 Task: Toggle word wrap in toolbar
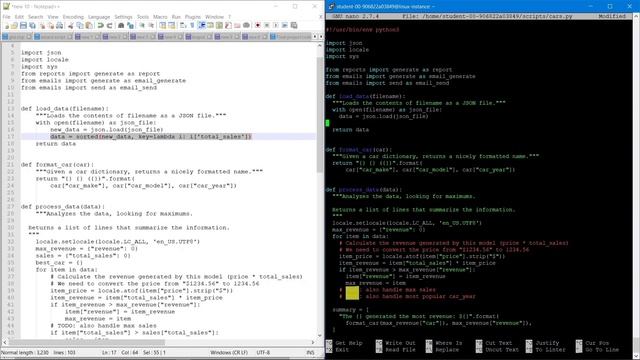tap(183, 25)
